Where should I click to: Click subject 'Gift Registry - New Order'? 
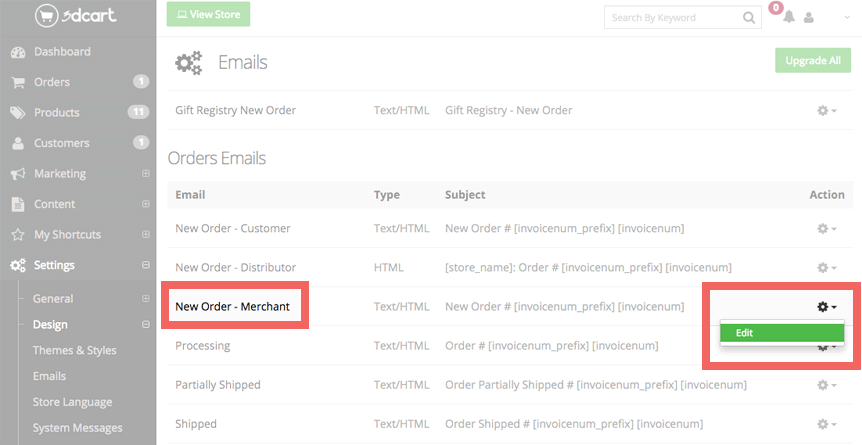click(x=509, y=111)
